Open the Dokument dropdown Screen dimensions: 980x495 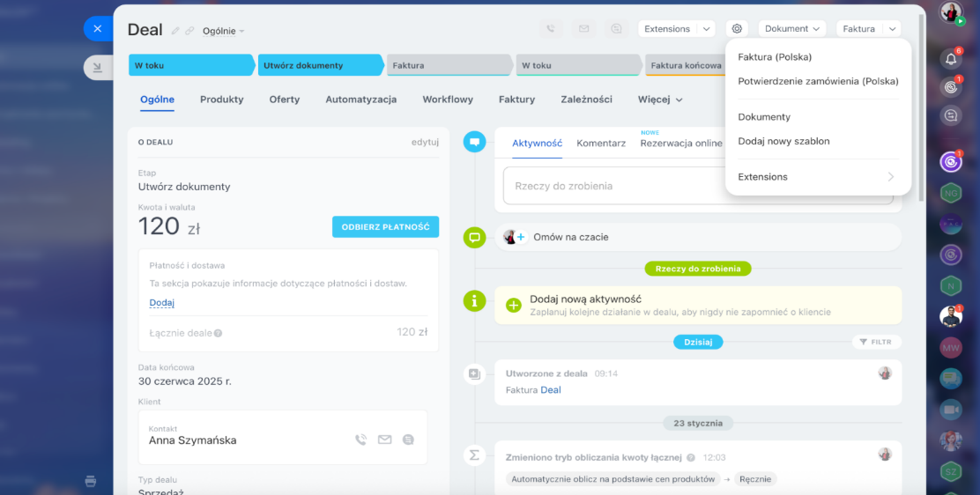point(791,29)
